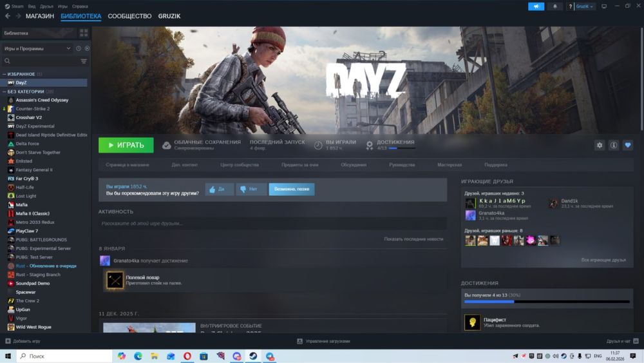Viewport: 644px width, 363px height.
Task: Open the Steam menu
Action: 14,6
